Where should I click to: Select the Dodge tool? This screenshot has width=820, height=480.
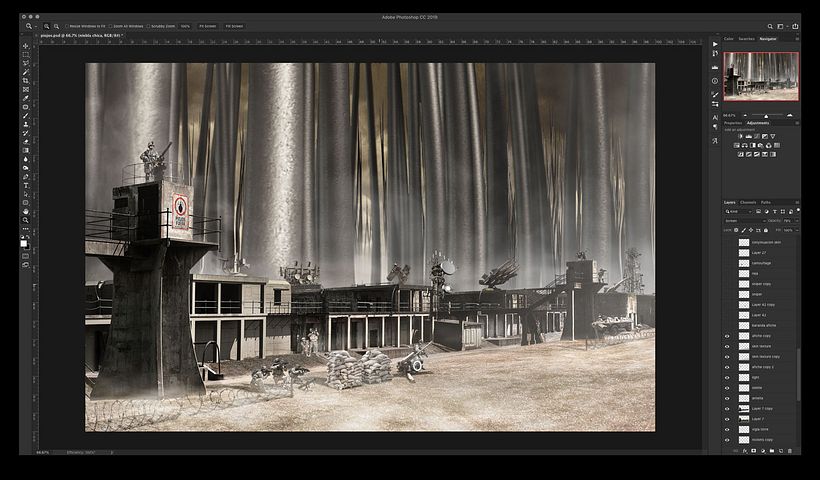point(26,168)
